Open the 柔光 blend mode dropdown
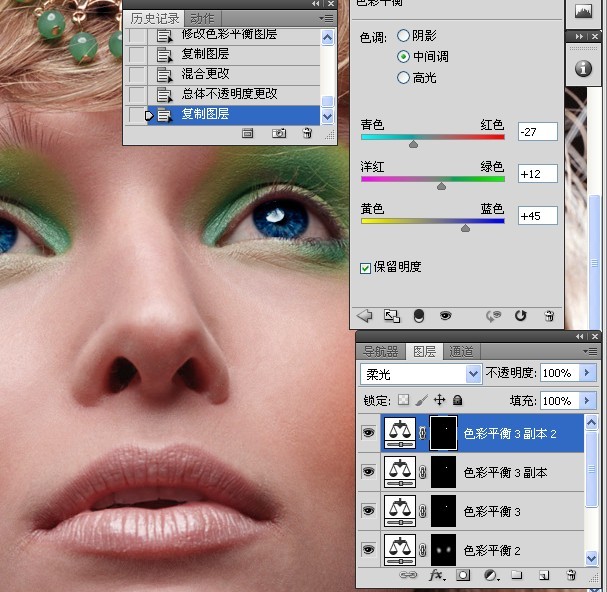Screen dimensions: 607x592 coord(473,374)
